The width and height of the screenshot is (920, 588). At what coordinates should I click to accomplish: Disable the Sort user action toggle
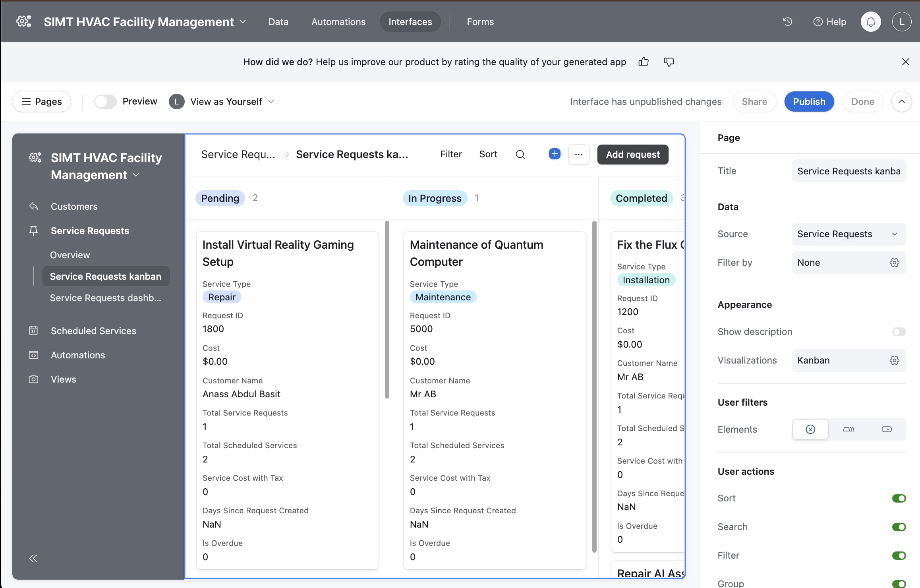click(x=899, y=498)
